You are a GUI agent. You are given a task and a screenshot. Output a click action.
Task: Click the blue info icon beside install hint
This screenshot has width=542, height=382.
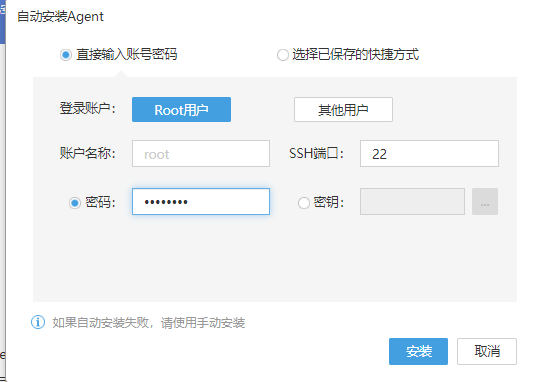(x=38, y=322)
